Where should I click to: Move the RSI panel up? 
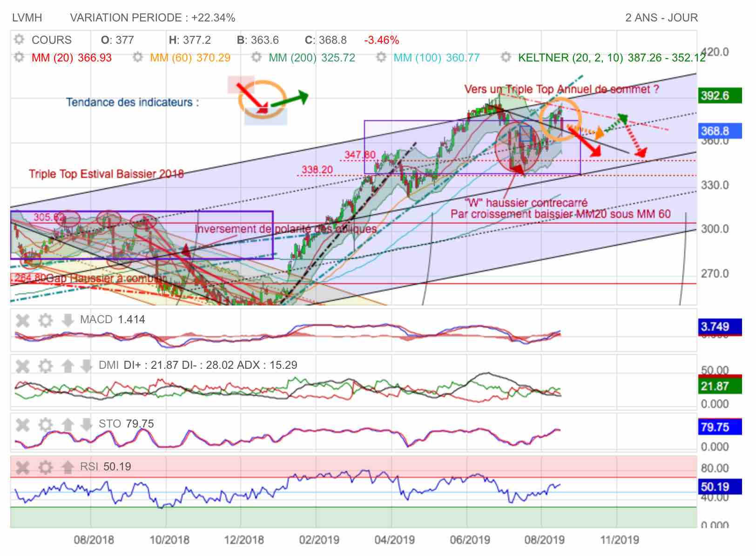click(67, 467)
